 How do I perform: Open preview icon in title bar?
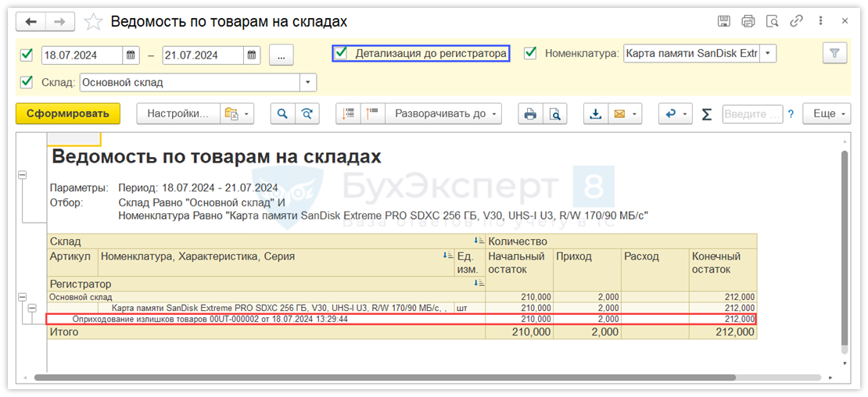point(773,22)
